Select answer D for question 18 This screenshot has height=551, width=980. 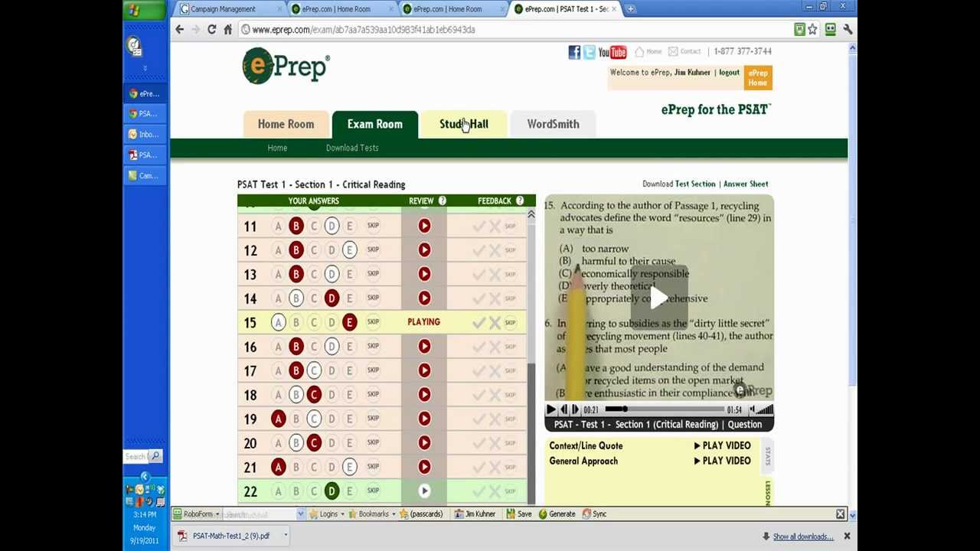tap(332, 394)
